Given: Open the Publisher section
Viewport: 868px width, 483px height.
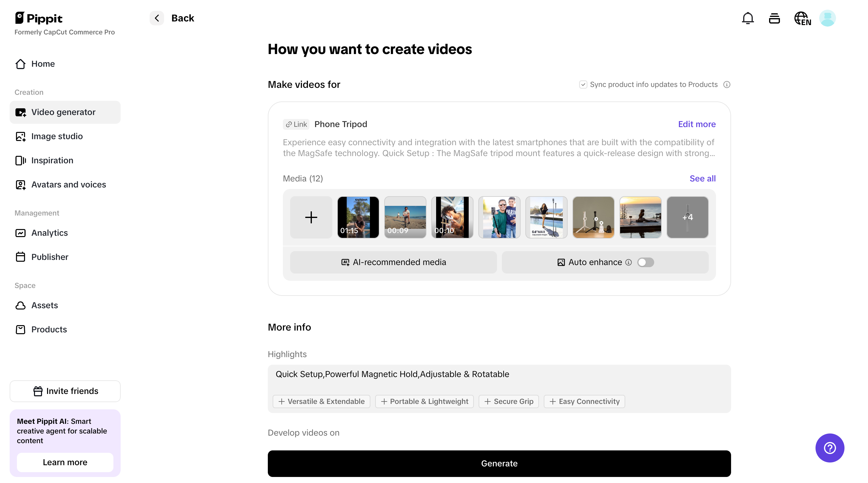Looking at the screenshot, I should point(50,257).
